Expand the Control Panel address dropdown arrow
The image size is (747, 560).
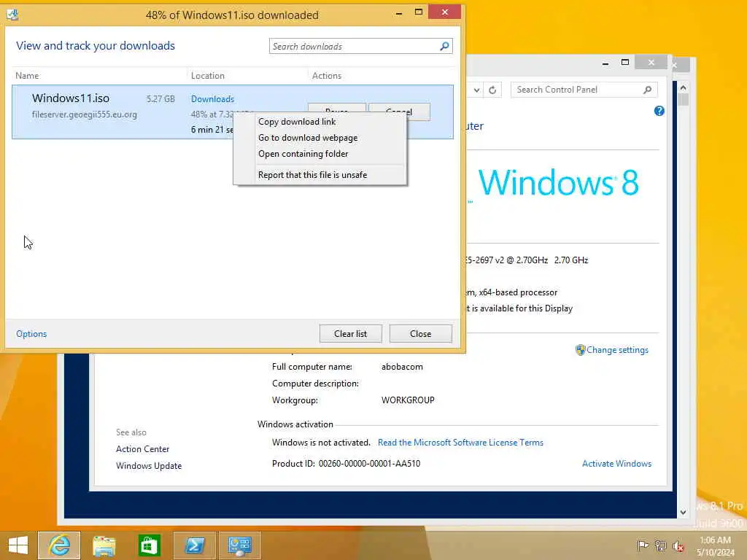click(476, 90)
